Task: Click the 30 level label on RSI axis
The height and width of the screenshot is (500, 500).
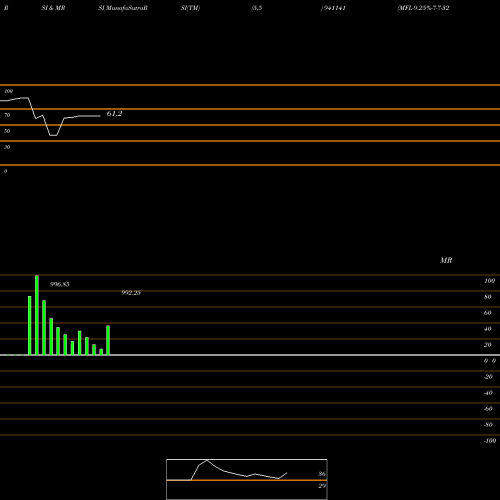Action: [7, 147]
